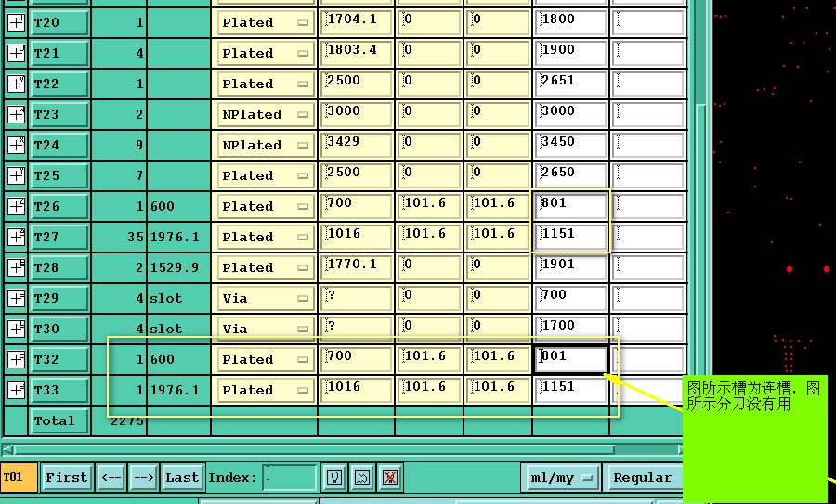Click the tool shape icon in row T29
836x504 pixels.
[16, 298]
